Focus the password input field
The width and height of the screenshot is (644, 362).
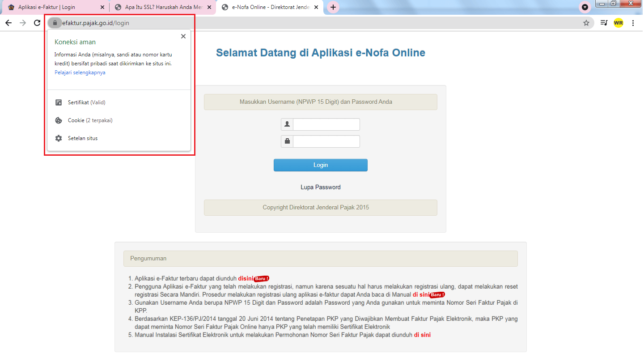tap(326, 141)
